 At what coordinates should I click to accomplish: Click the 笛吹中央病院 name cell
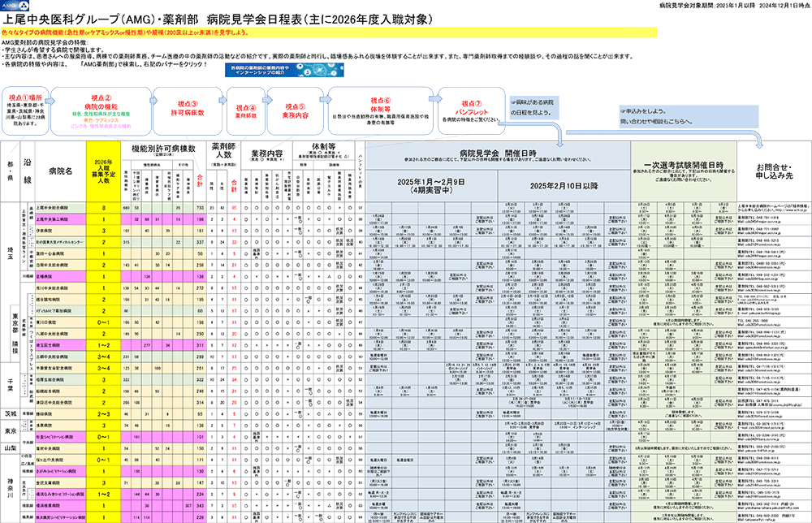click(x=61, y=448)
